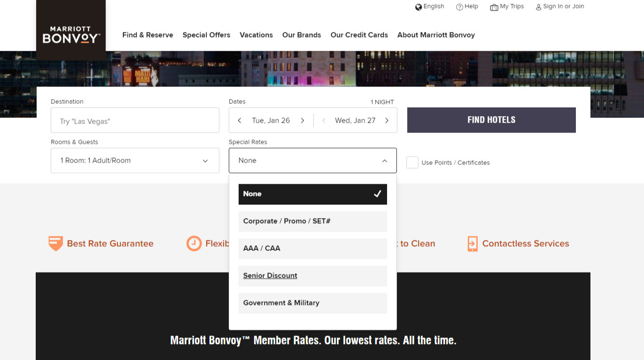Click the orange clock icon
644x360 pixels.
(194, 243)
